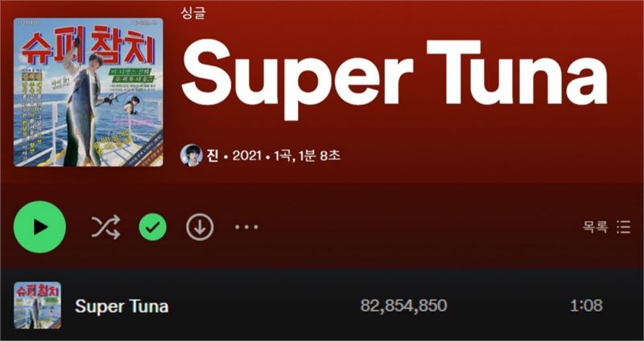
Task: Visit the artist page link 진
Action: [x=213, y=155]
